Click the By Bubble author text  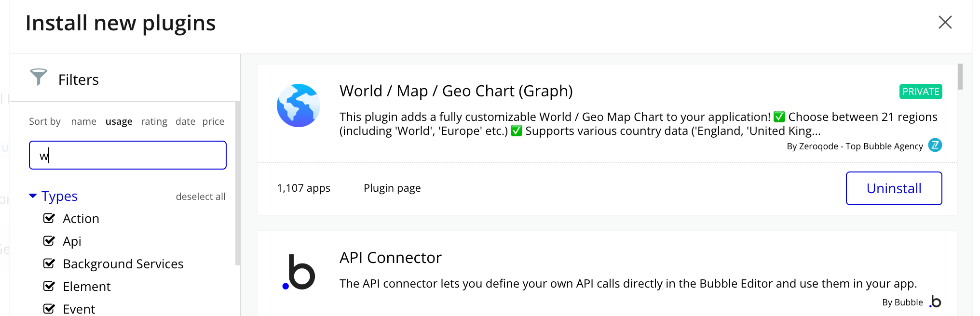click(902, 302)
